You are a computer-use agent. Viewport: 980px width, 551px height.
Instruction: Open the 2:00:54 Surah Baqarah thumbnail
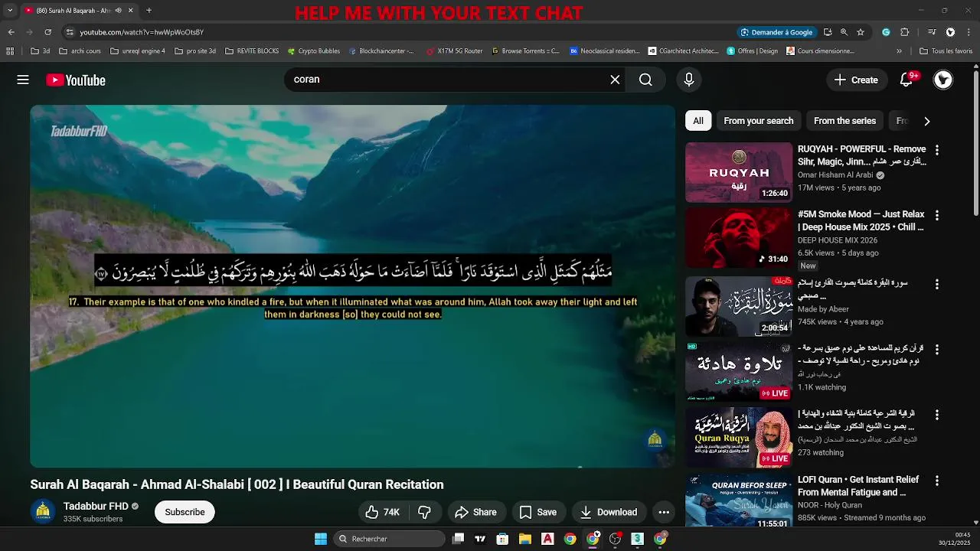(x=739, y=306)
